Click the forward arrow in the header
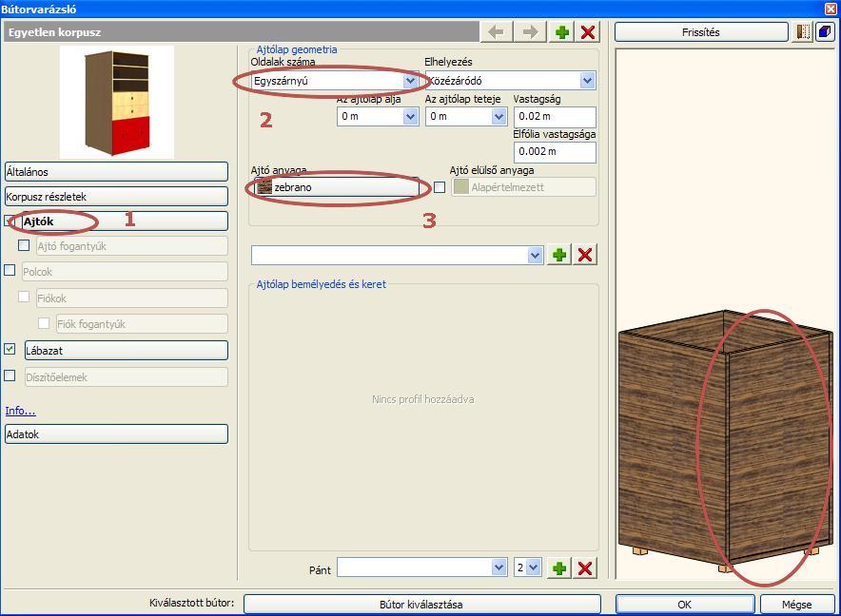The height and width of the screenshot is (616, 841). pos(530,32)
